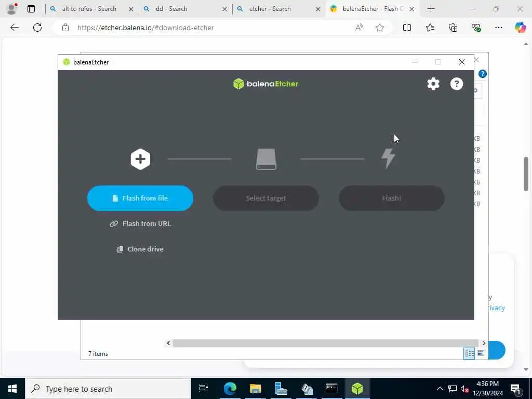Close the 'dd - Search' tab
The height and width of the screenshot is (399, 532).
click(224, 9)
